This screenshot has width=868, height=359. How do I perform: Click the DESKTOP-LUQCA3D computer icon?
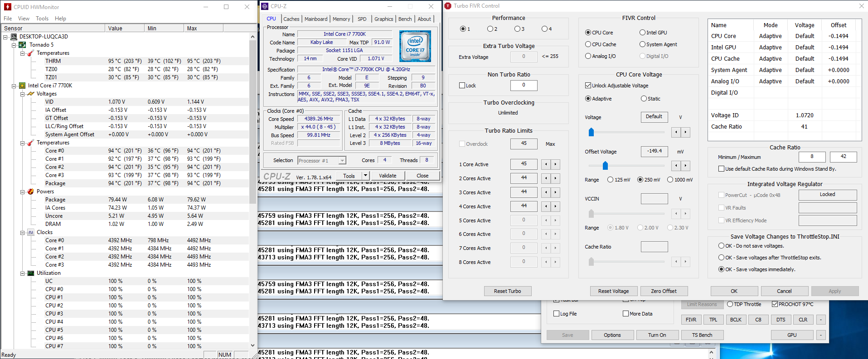click(14, 37)
